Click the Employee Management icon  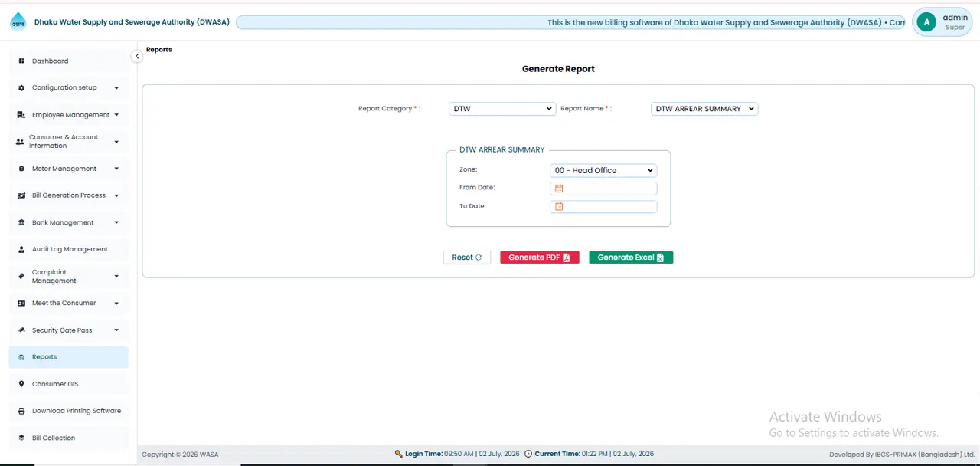(x=21, y=115)
